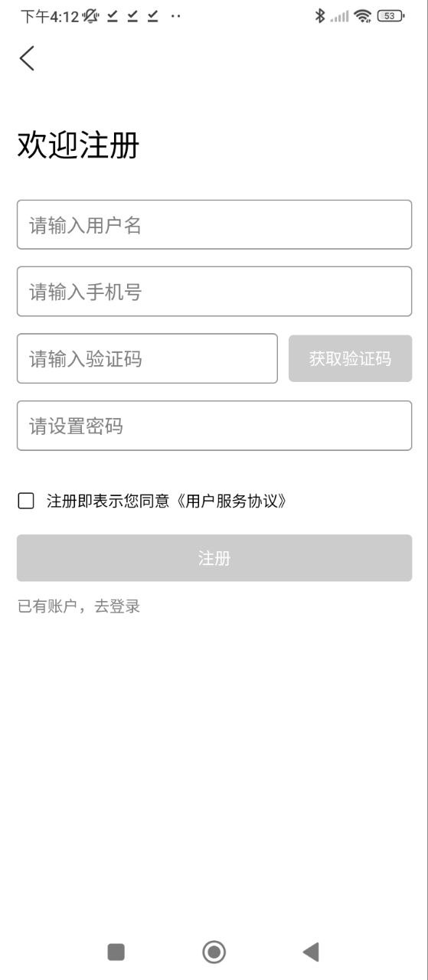Tap the 获取验证码 button
The image size is (428, 980).
350,358
